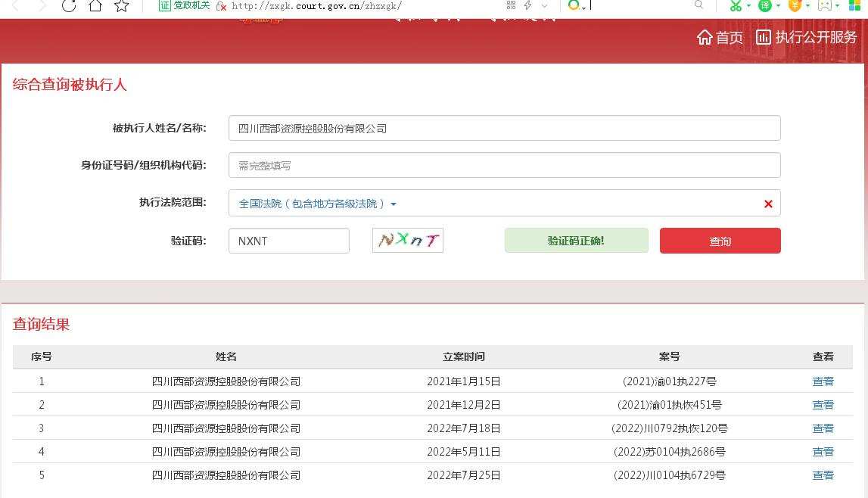Click the date 2021年1月15日
This screenshot has height=498, width=868.
click(x=464, y=381)
